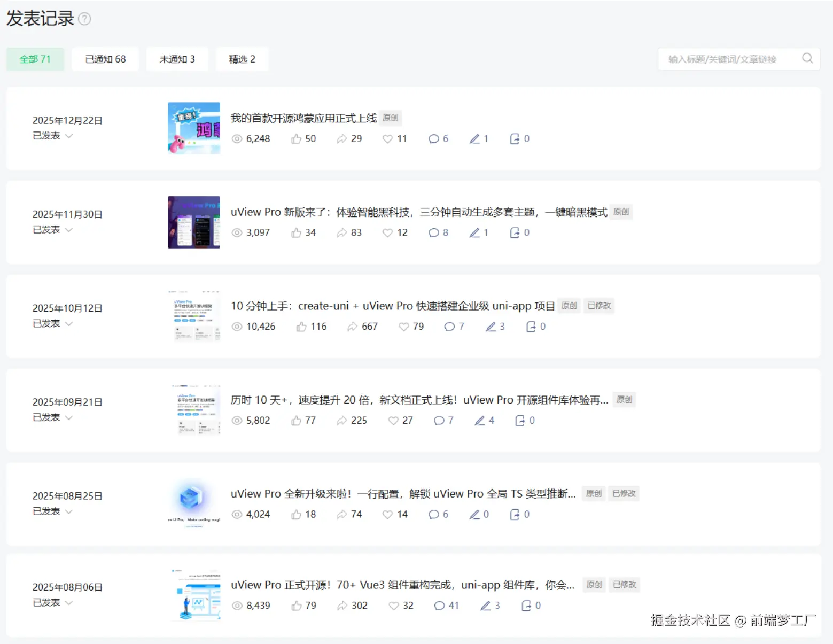Click thumbs-up icon showing 34 likes

pos(296,233)
